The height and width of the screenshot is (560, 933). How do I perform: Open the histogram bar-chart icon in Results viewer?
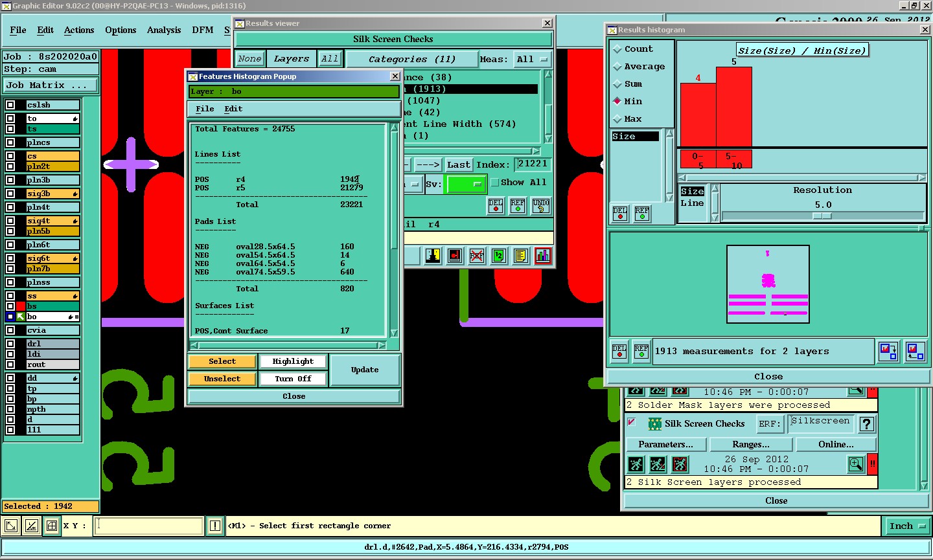(x=542, y=256)
